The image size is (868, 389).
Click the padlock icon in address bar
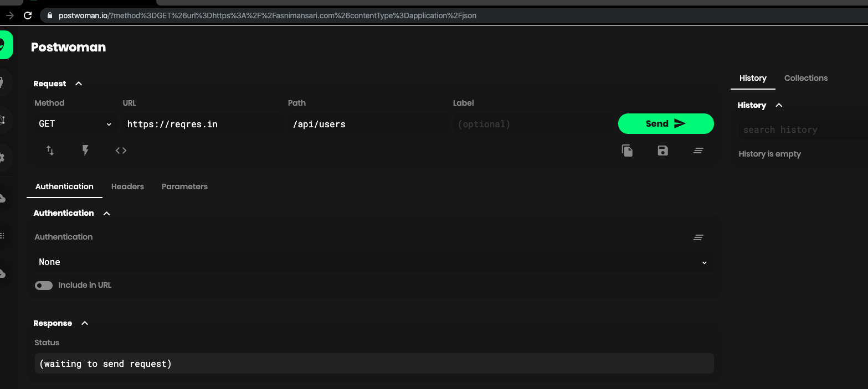point(49,15)
